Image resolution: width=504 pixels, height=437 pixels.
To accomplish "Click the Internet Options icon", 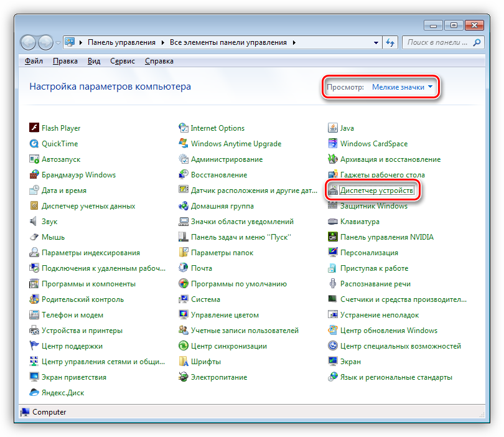I will click(184, 128).
